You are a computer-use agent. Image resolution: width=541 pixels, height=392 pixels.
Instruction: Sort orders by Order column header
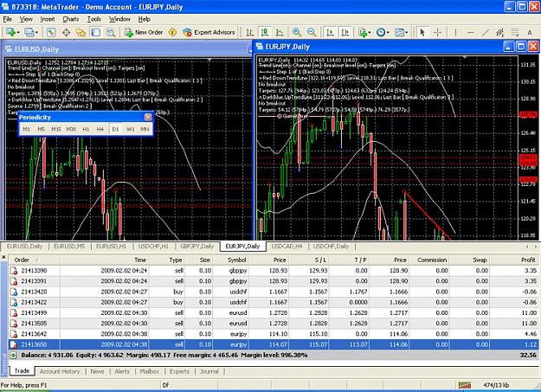click(34, 260)
